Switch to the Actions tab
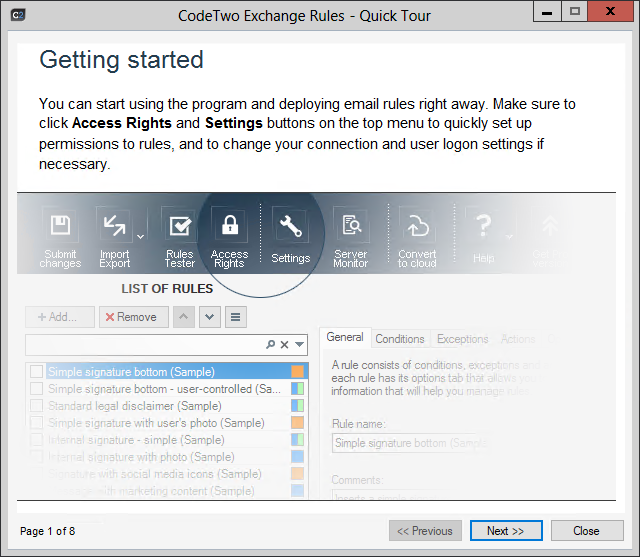 (518, 339)
